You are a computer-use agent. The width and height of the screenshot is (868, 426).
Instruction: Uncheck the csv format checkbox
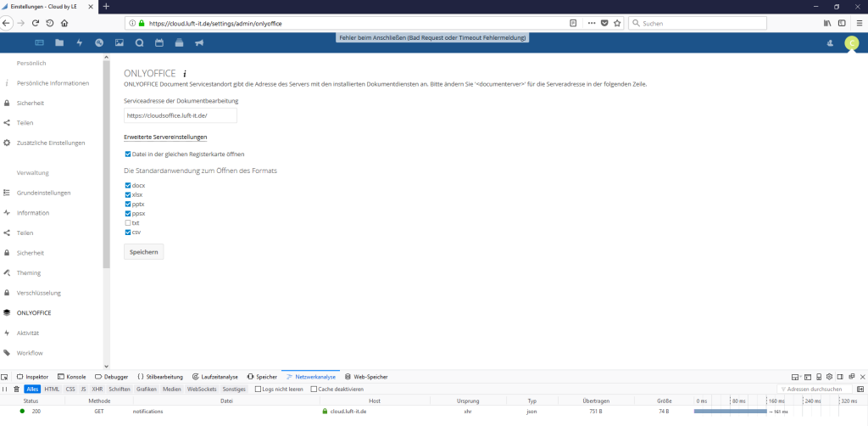128,233
